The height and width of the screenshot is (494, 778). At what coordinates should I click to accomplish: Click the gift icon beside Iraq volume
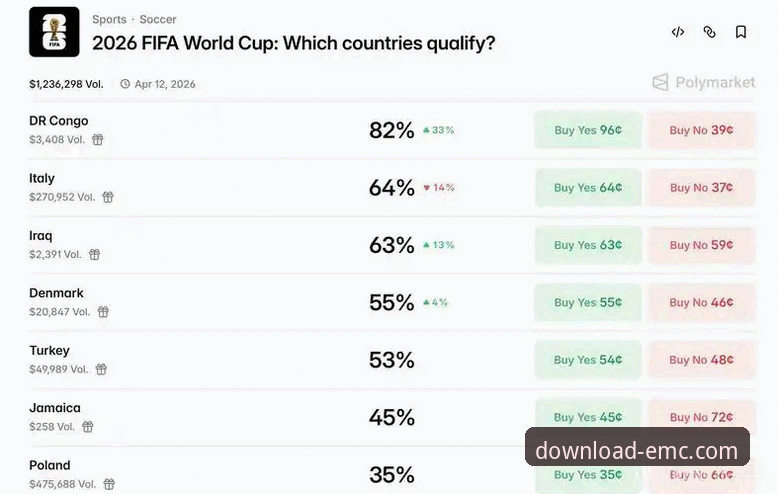pos(95,254)
